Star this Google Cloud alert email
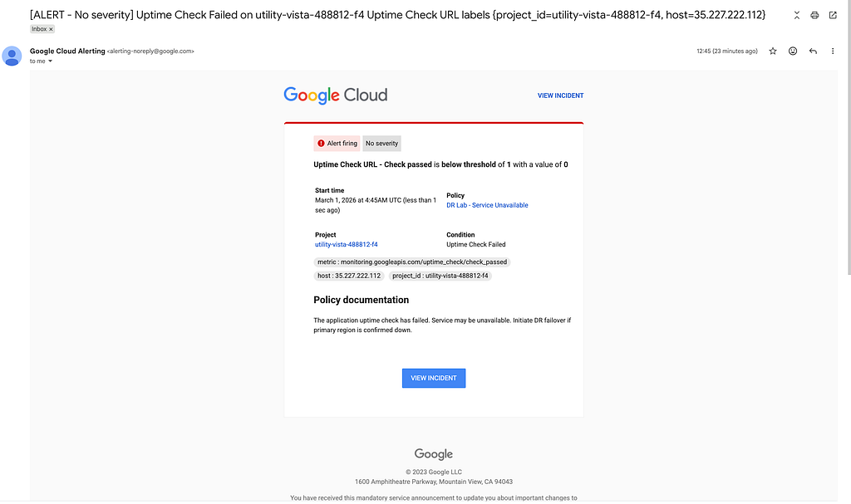This screenshot has height=504, width=851. tap(772, 51)
